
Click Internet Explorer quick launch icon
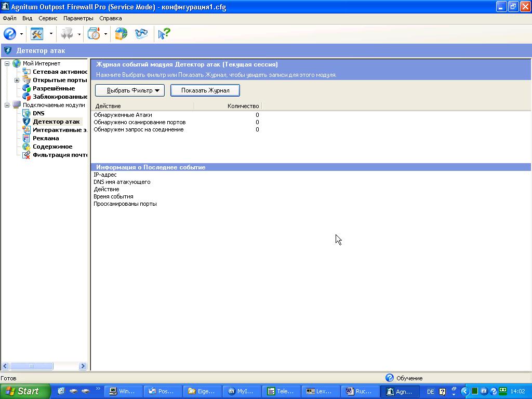click(x=61, y=391)
